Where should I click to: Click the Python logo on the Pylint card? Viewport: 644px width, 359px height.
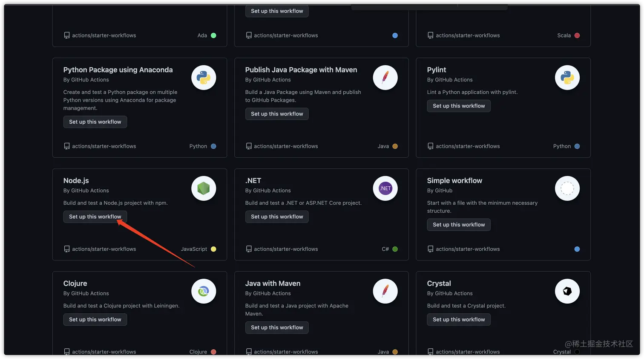coord(567,77)
